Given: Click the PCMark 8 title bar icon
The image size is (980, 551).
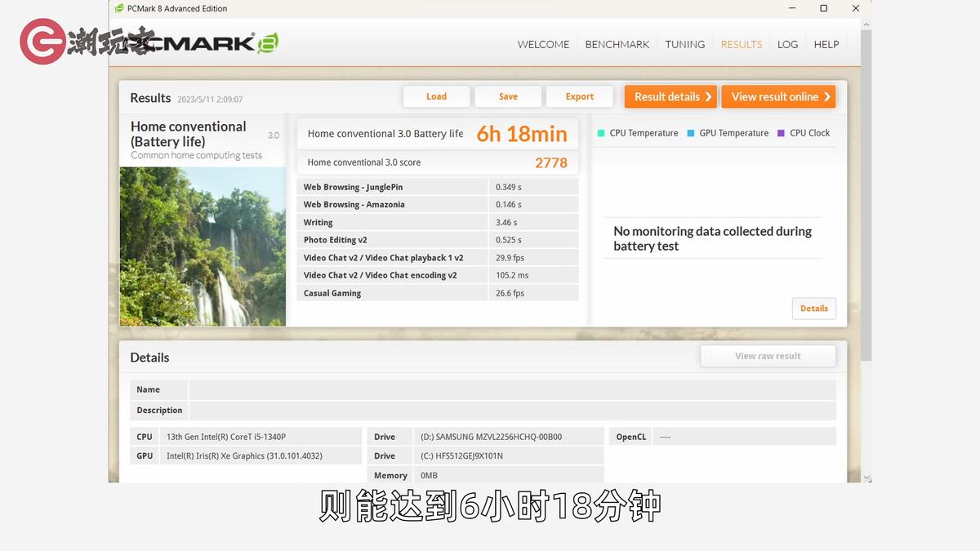Looking at the screenshot, I should (118, 8).
